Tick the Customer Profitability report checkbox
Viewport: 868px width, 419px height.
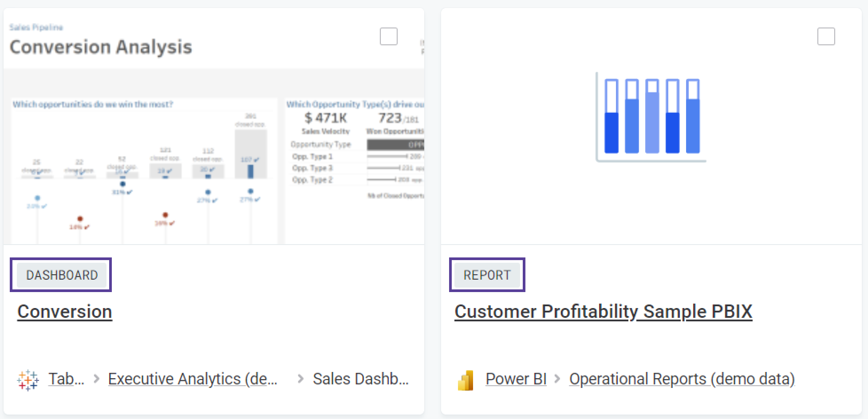tap(826, 36)
